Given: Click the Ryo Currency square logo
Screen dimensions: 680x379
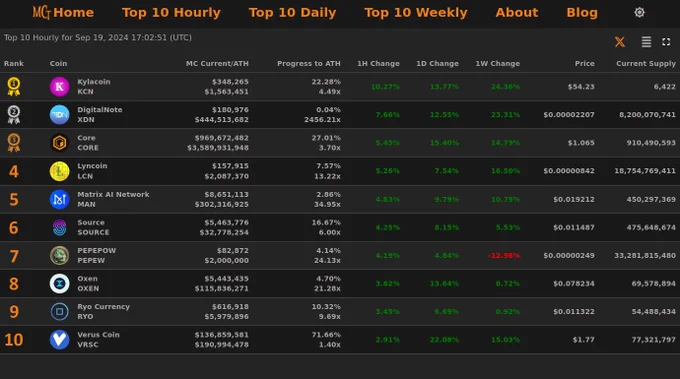Looking at the screenshot, I should [59, 311].
